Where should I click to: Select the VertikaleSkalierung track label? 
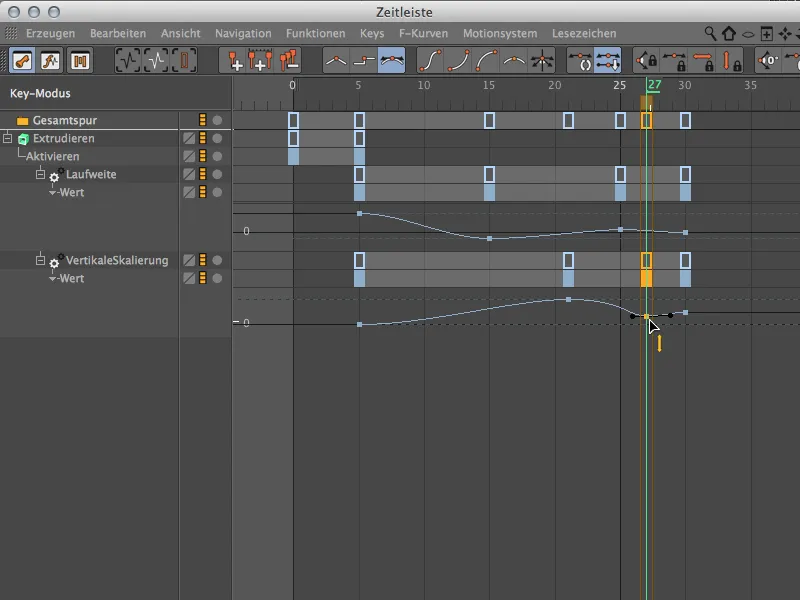tap(117, 260)
